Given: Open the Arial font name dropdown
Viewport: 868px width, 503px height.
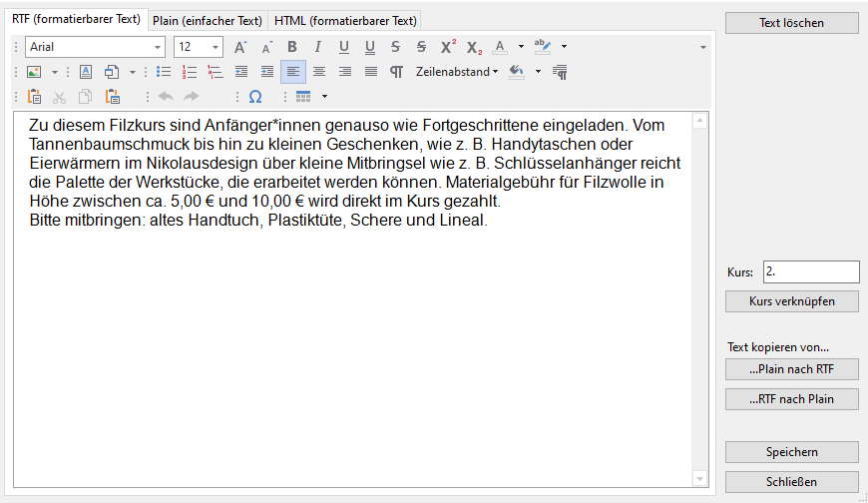Looking at the screenshot, I should tap(158, 47).
